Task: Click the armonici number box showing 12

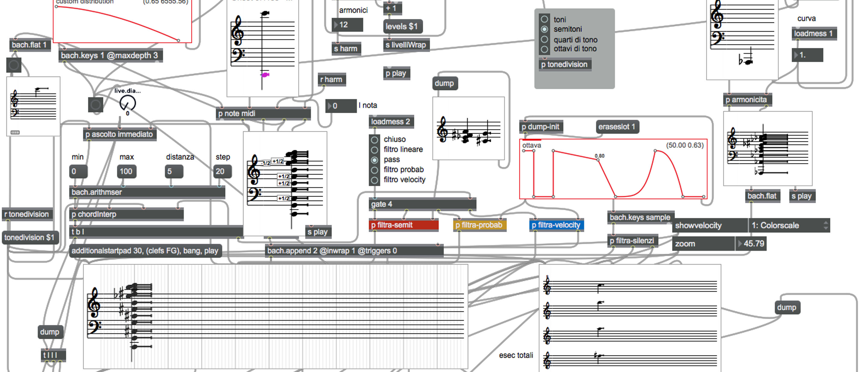Action: [x=348, y=25]
